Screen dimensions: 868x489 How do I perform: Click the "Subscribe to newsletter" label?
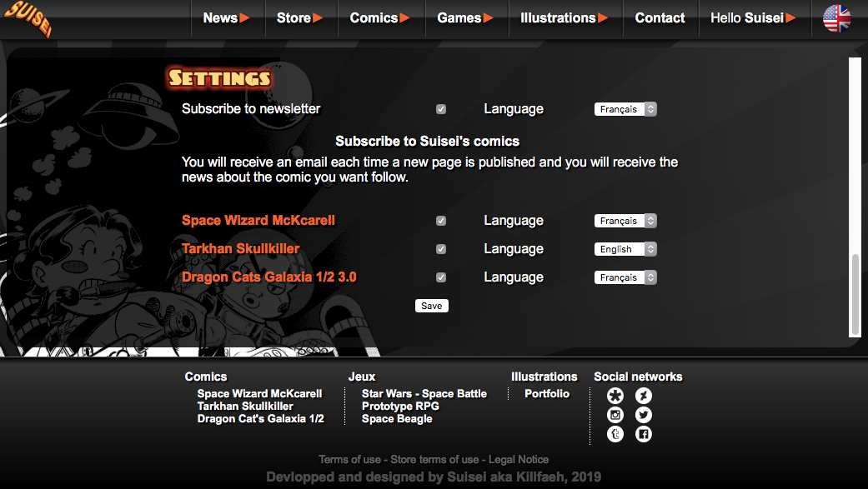click(x=251, y=108)
